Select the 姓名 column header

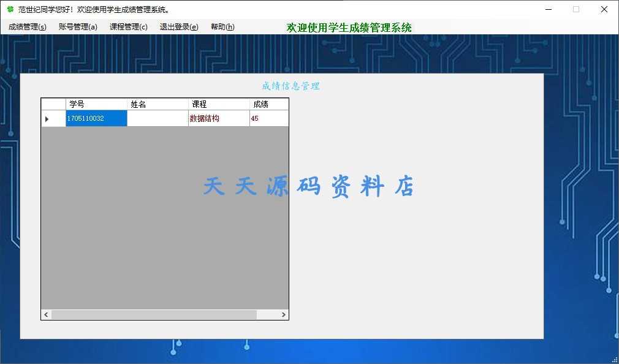tap(158, 104)
